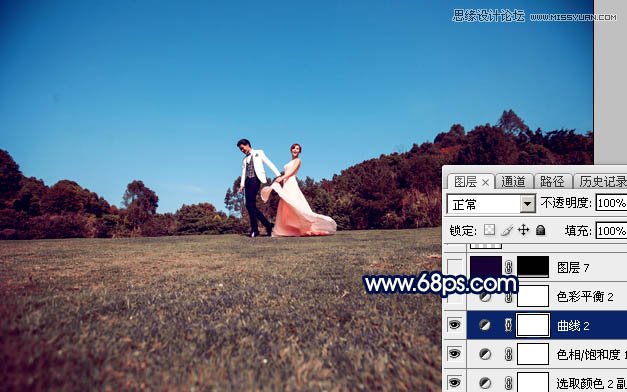
Task: Select the 曲线 2 layer name
Action: [x=573, y=326]
